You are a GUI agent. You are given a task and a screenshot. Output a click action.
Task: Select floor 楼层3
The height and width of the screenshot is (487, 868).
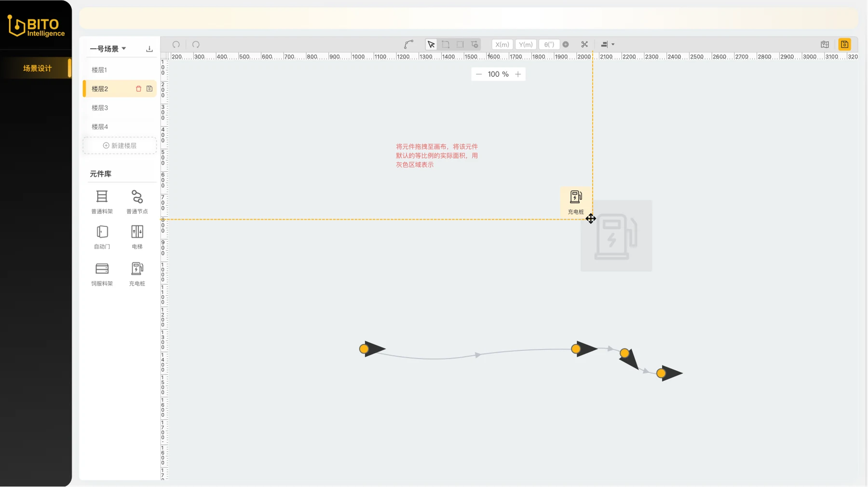click(120, 108)
